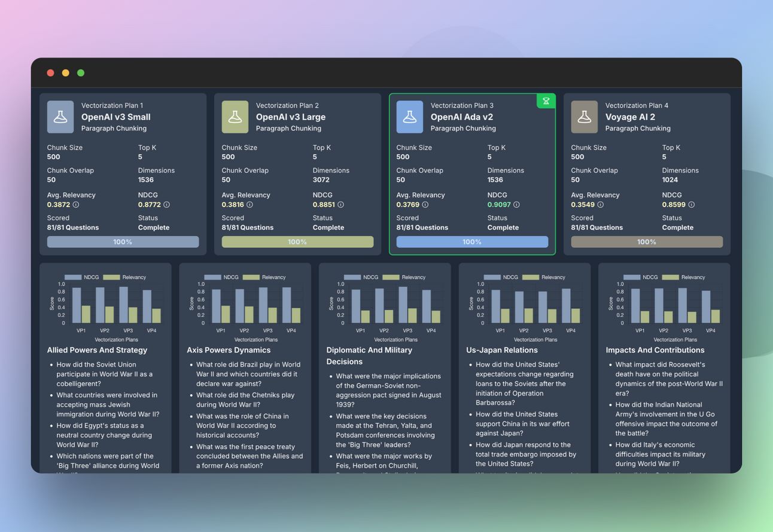Click the Voyage AI 2 flask icon
Viewport: 773px width, 532px height.
point(585,117)
